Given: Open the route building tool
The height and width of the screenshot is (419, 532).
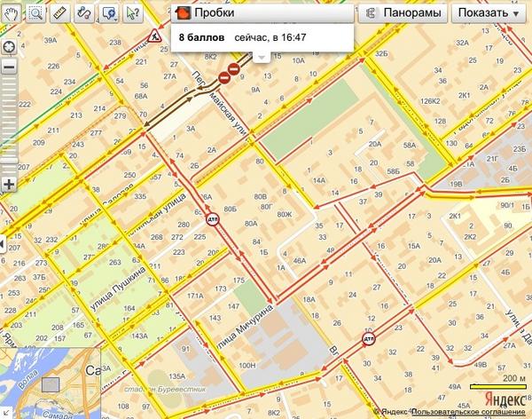Looking at the screenshot, I should pos(84,13).
